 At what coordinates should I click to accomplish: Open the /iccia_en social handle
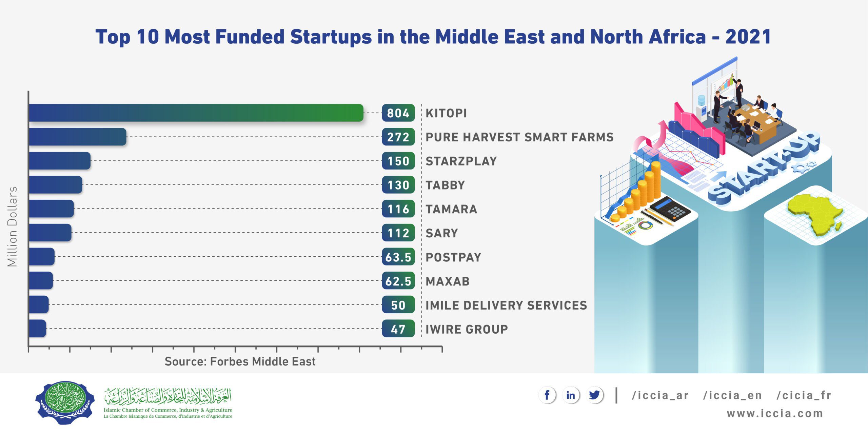pos(732,395)
